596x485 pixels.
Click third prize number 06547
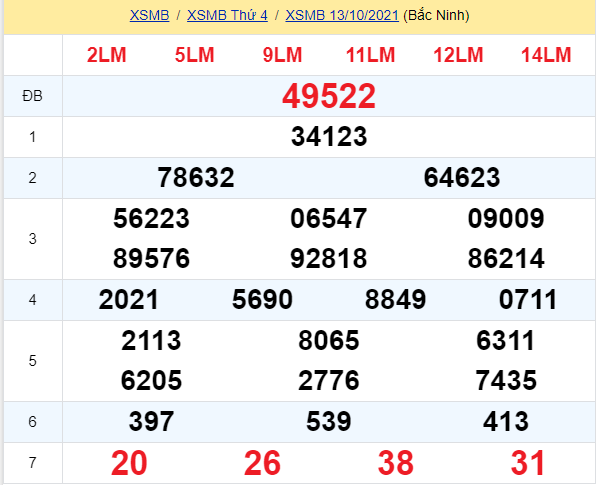pos(329,219)
